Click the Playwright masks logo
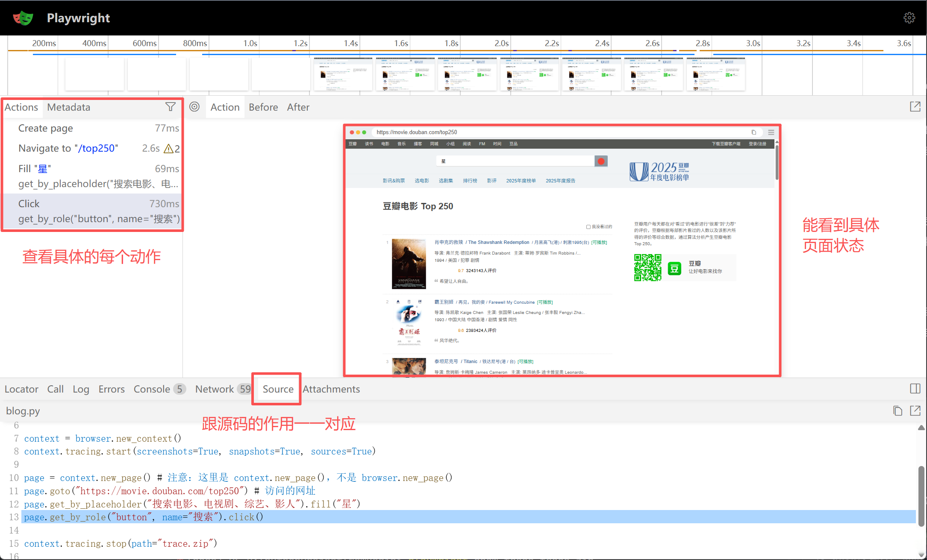 (x=23, y=18)
